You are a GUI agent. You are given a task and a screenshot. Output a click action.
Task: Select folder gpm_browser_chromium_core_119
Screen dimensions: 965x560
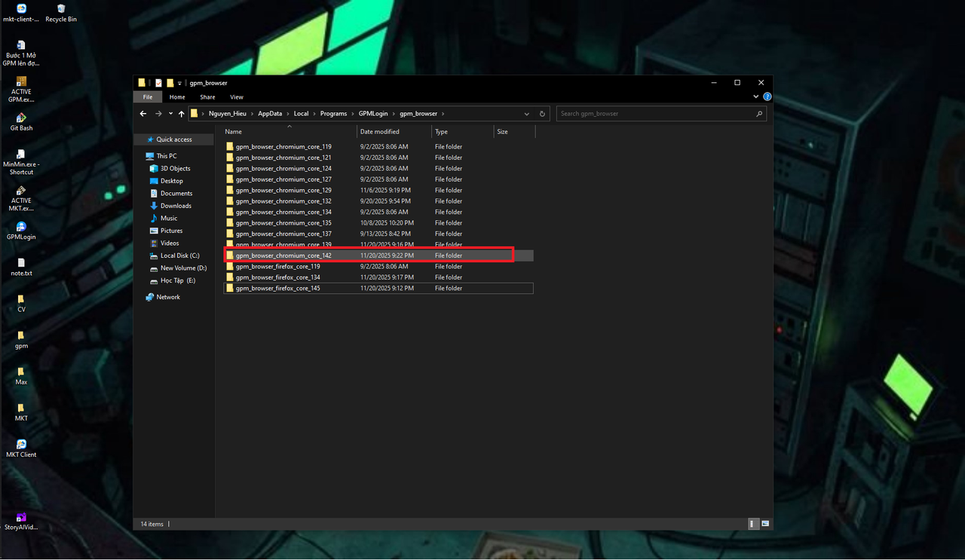click(378, 147)
